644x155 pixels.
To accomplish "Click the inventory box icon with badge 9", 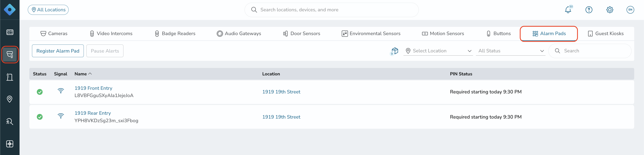I will (394, 51).
